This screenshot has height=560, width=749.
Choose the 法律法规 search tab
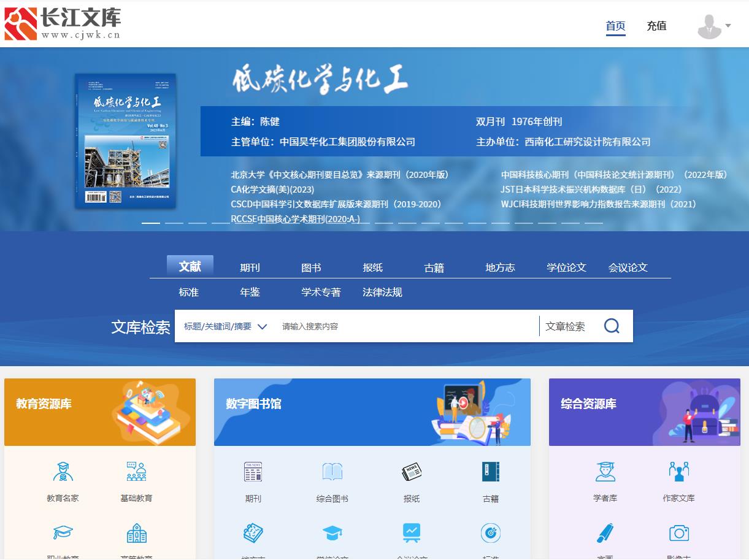pos(383,292)
